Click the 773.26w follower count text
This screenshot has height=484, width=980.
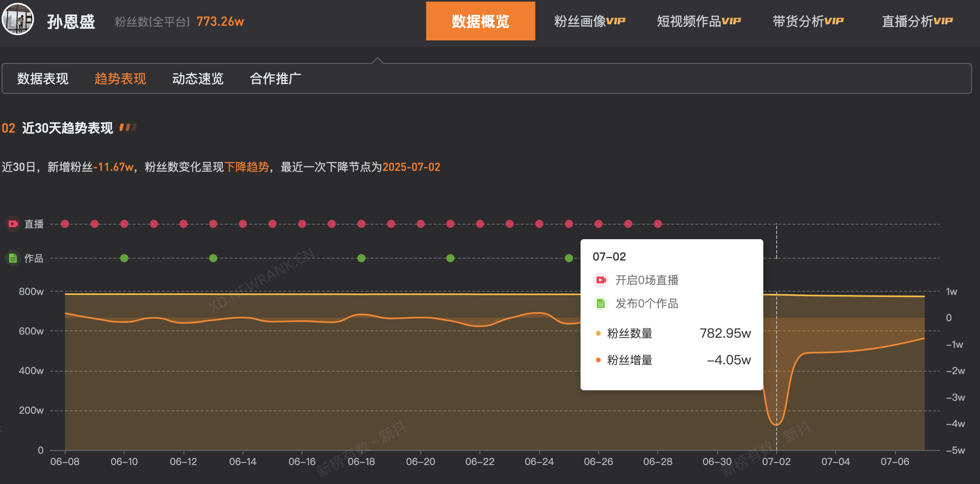click(220, 21)
